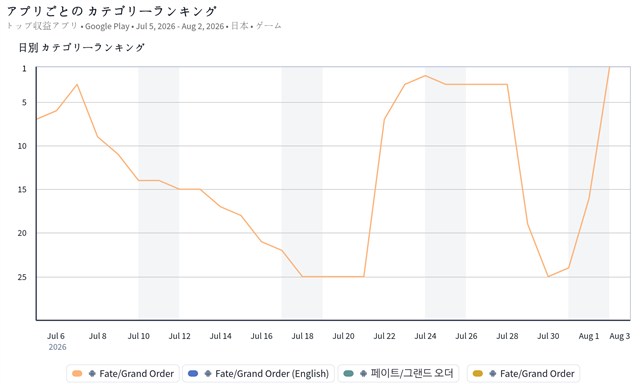Click the diamond icon beside yellow-swatch Fate/Grand Order

(x=493, y=373)
